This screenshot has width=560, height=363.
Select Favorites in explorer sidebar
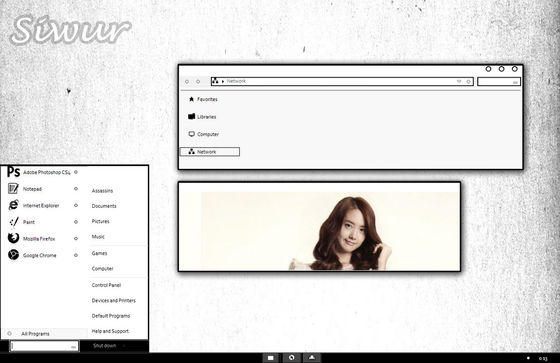coord(203,99)
